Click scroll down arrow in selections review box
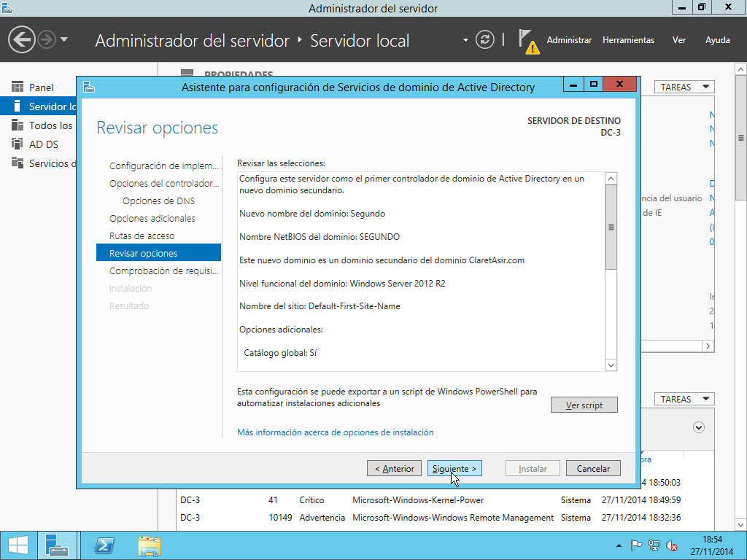The image size is (747, 560). pyautogui.click(x=611, y=365)
